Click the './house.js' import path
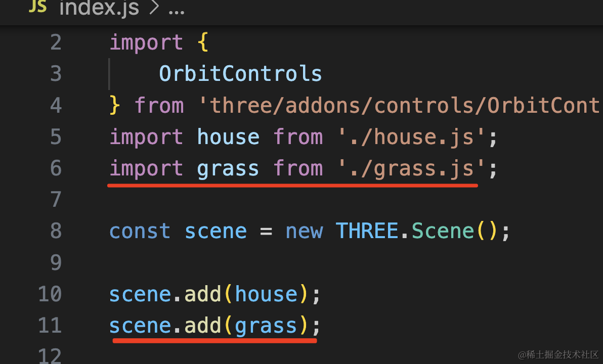 coord(411,137)
